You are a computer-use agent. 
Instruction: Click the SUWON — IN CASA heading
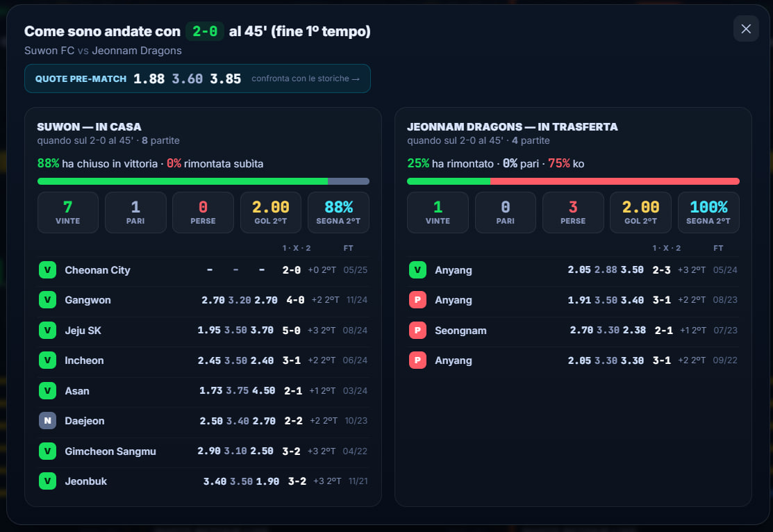coord(89,126)
